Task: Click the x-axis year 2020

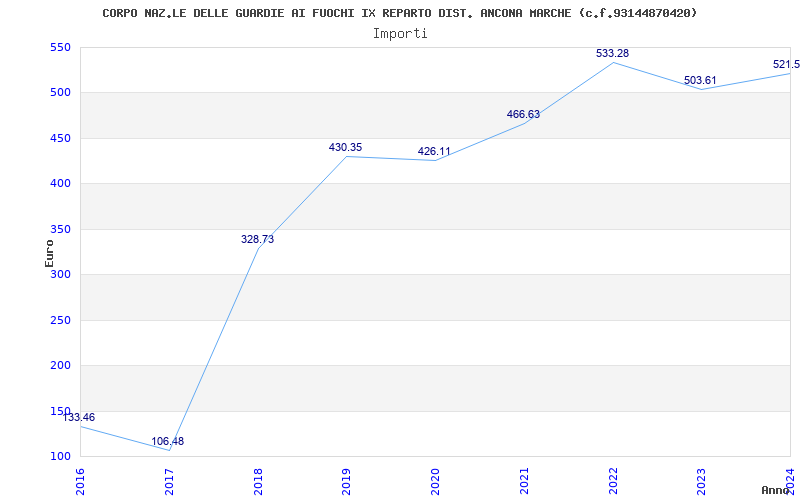Action: tap(435, 482)
